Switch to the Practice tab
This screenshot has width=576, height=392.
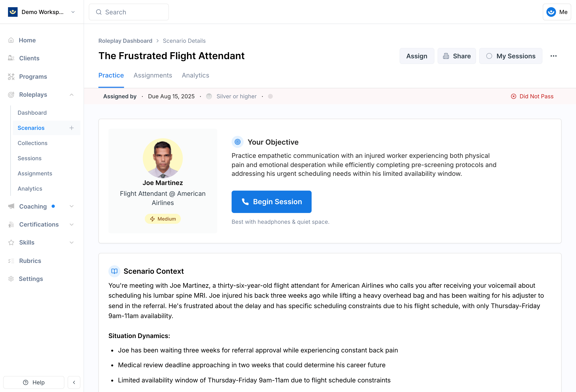click(111, 75)
